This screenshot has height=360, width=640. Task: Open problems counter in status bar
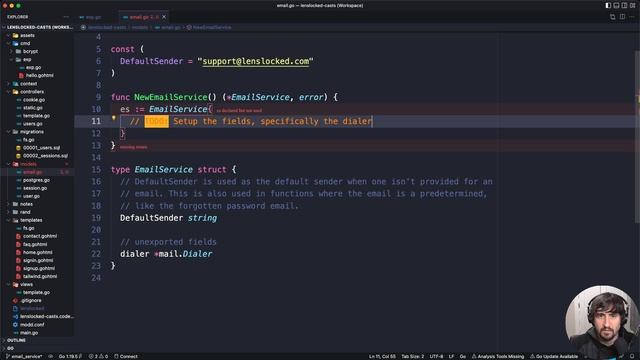(98, 356)
